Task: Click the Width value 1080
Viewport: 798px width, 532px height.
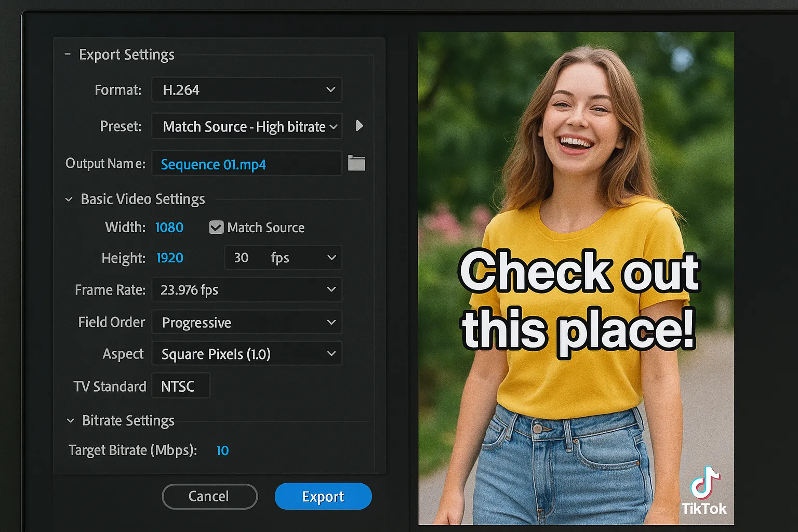Action: (x=169, y=228)
